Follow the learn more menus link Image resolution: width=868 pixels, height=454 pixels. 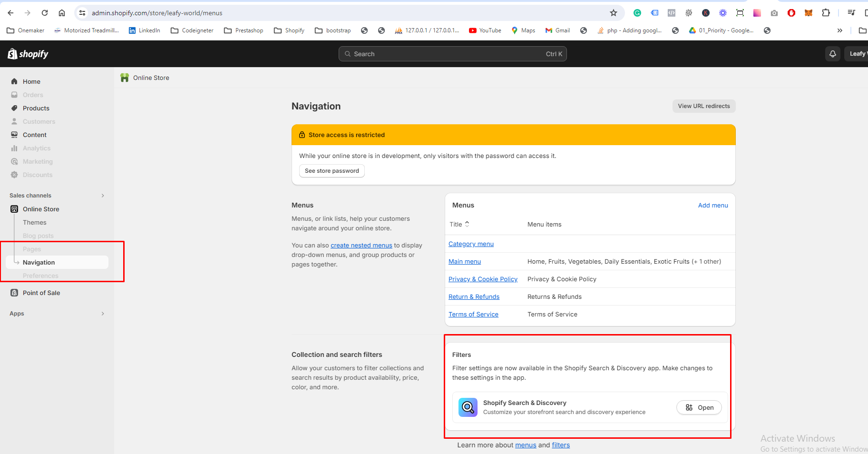click(526, 445)
